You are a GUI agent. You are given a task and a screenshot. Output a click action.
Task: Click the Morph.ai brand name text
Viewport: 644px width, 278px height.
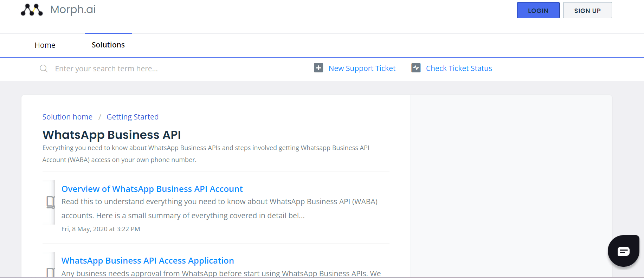73,9
